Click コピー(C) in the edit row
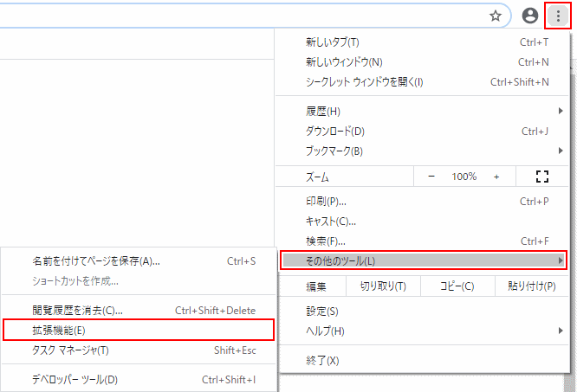 point(457,286)
